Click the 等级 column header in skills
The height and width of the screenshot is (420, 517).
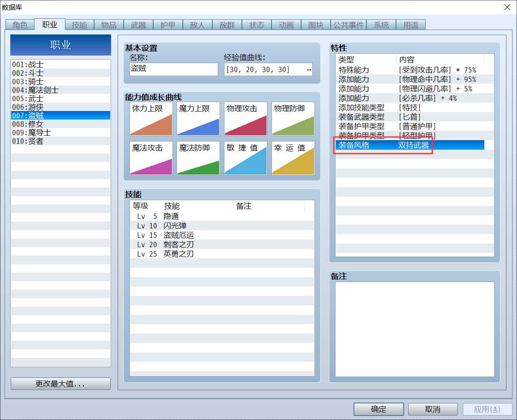click(146, 206)
